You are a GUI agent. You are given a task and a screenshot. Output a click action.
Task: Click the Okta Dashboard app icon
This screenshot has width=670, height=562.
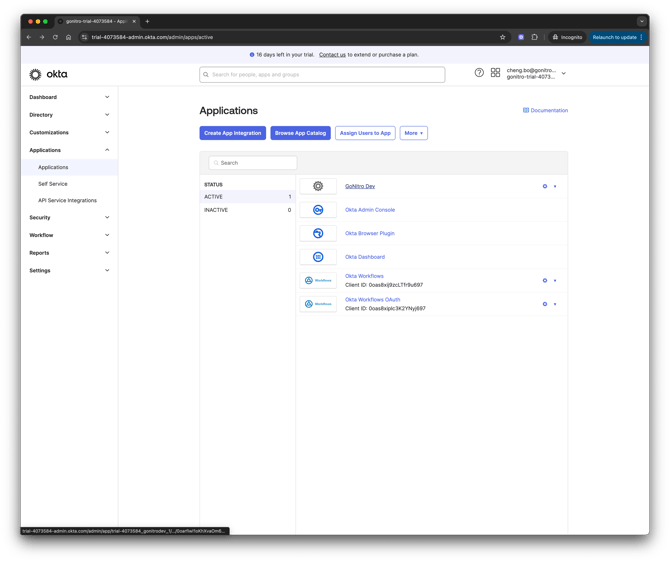coord(318,257)
